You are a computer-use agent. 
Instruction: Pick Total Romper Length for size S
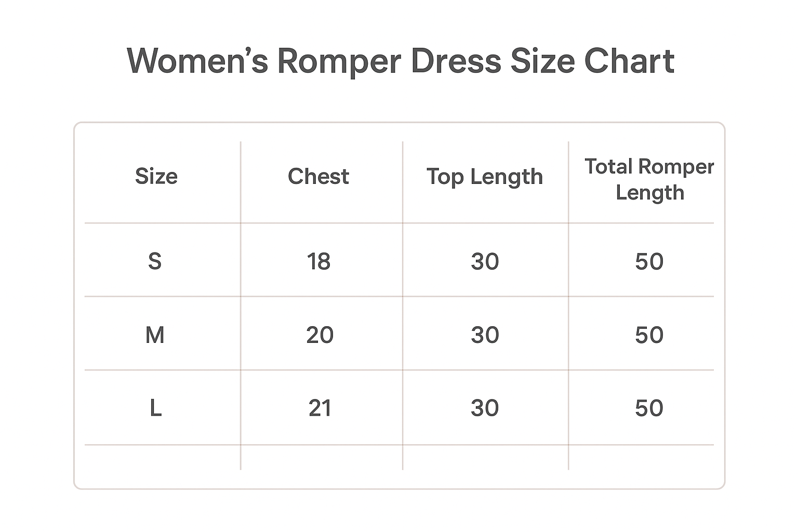click(649, 261)
